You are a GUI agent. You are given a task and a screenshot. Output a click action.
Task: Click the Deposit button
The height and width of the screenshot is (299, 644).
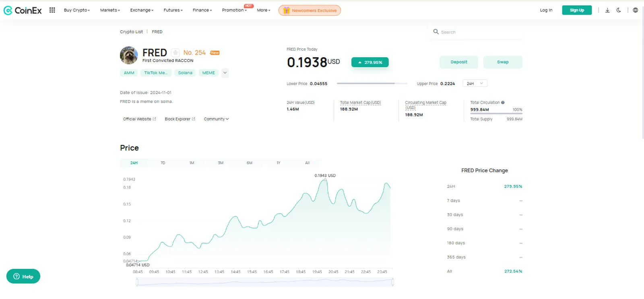point(459,62)
